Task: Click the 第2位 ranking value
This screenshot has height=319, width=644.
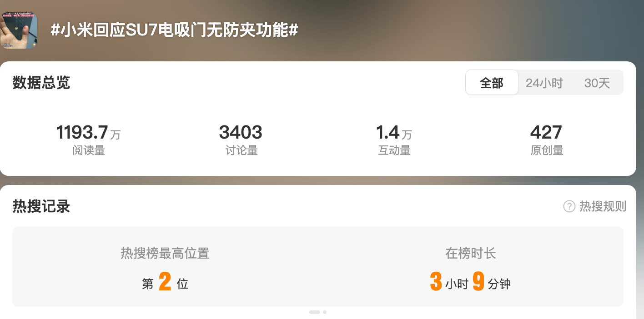Action: click(x=165, y=282)
